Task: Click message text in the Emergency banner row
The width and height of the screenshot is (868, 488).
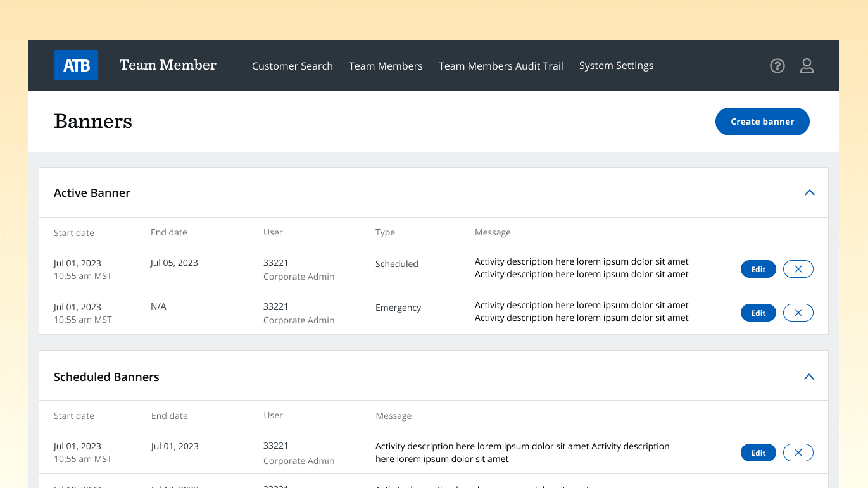Action: [582, 311]
